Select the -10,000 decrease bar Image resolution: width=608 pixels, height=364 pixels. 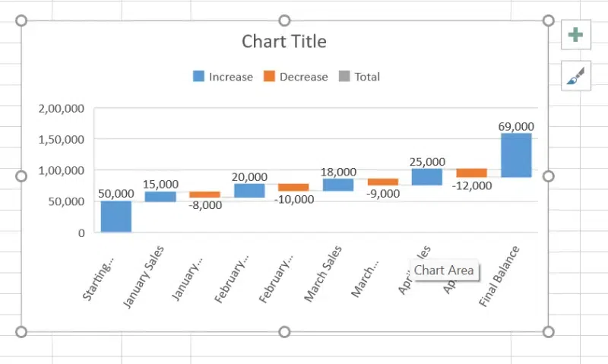coord(293,187)
